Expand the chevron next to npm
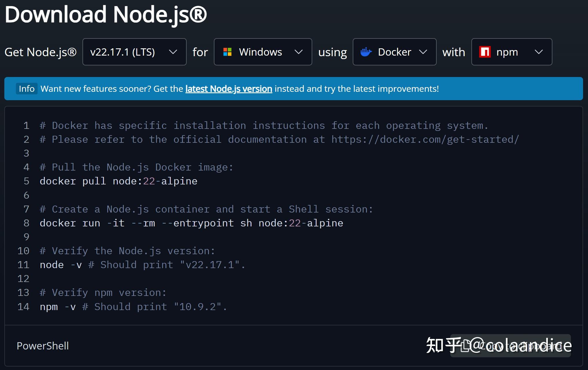 click(x=539, y=52)
